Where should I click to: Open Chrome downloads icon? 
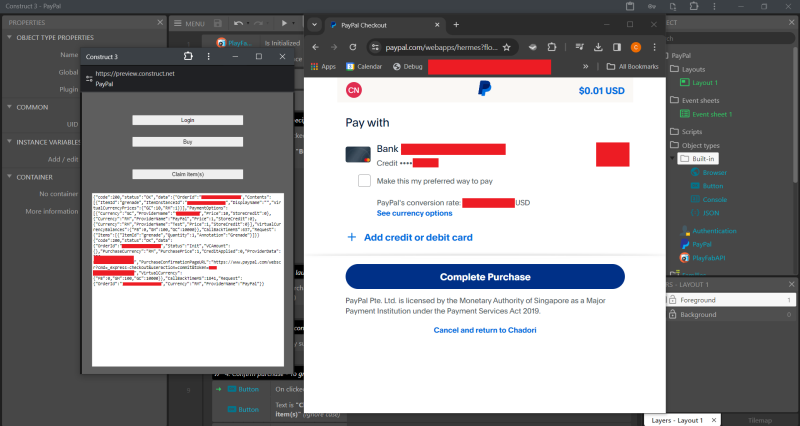[598, 47]
